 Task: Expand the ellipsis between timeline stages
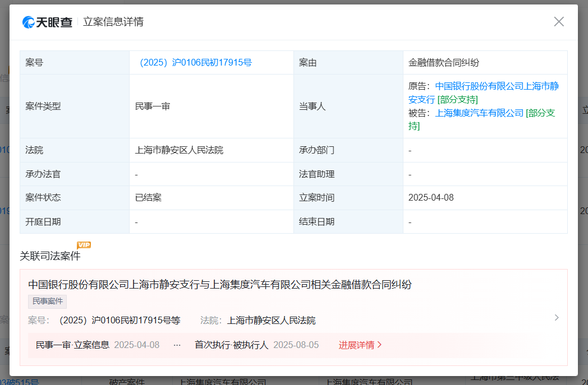[177, 345]
